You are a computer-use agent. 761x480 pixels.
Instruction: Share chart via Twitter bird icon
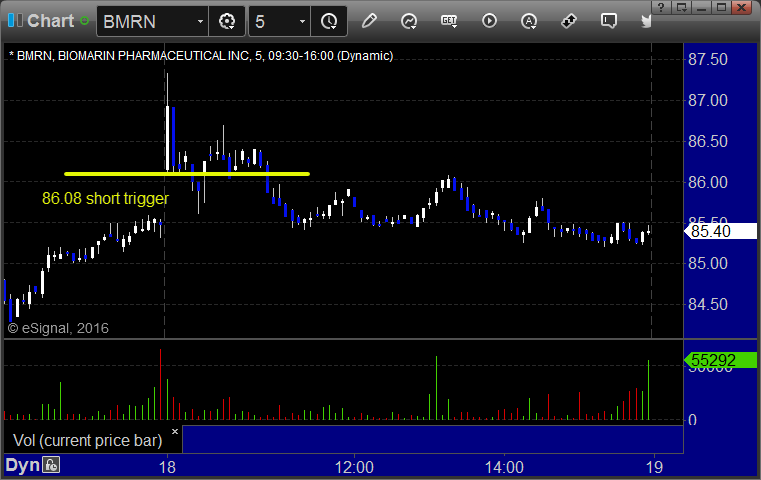pos(648,20)
